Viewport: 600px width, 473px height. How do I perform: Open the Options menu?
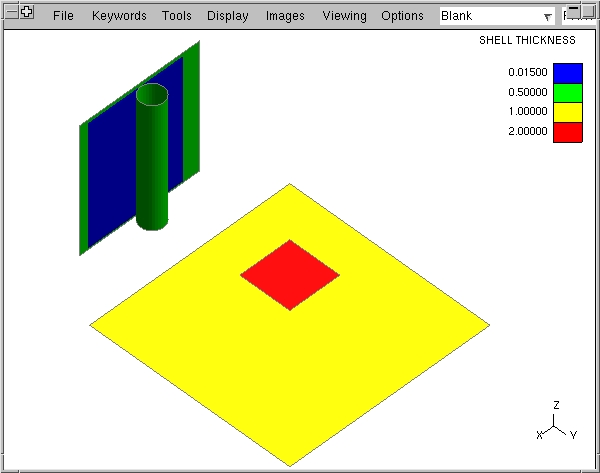point(402,16)
